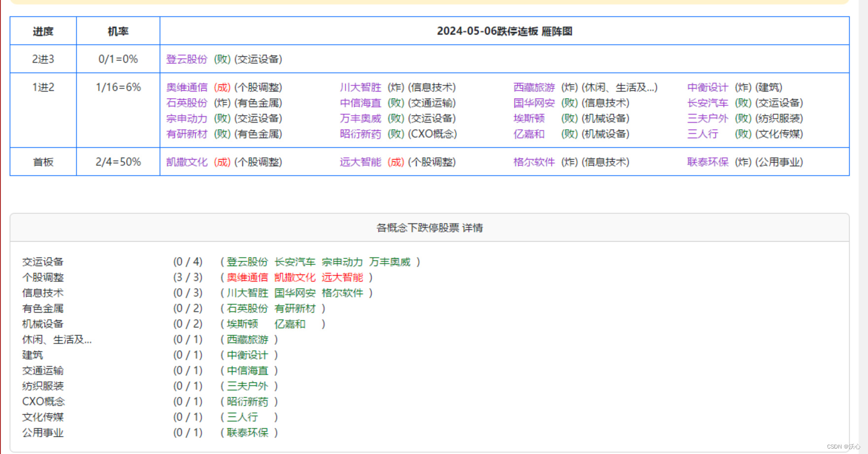Open the 亿嘉和 link in the table

coord(529,134)
